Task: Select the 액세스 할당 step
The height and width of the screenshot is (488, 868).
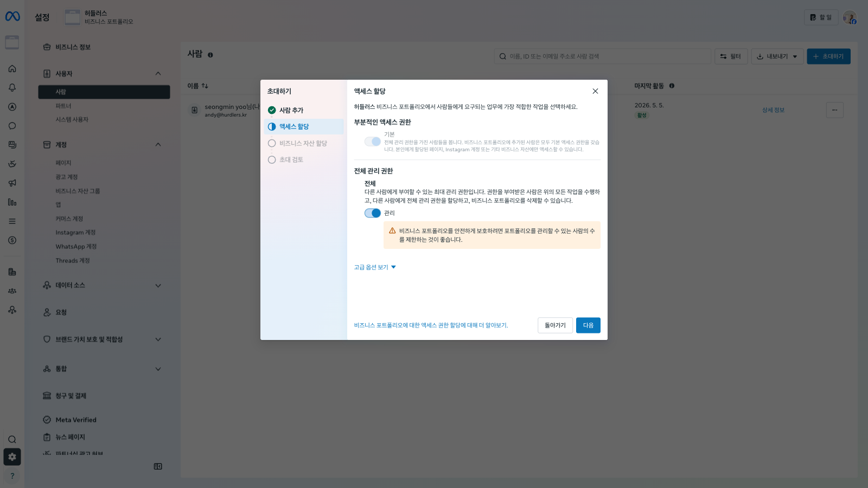Action: click(303, 126)
